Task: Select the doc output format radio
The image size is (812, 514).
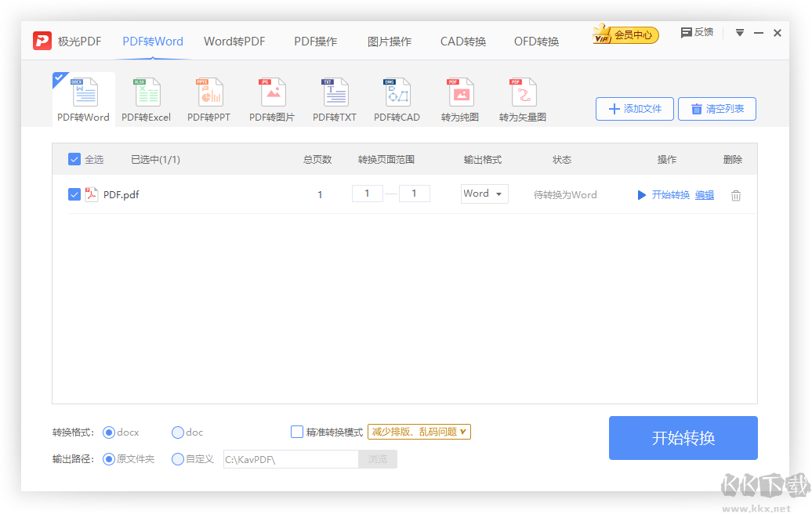Action: pos(176,432)
